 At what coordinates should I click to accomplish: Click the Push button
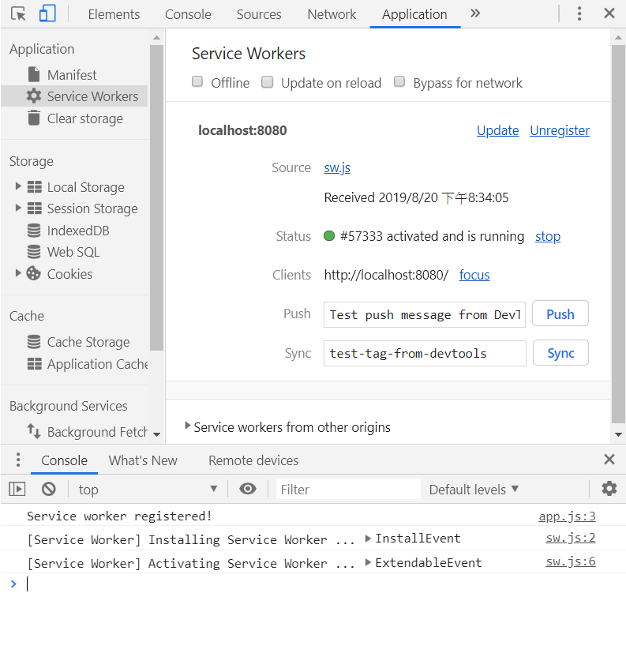point(560,313)
